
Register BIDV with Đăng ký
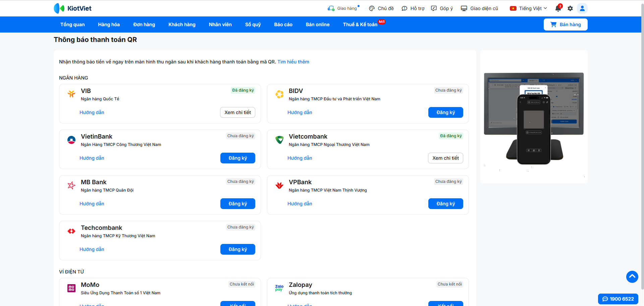pyautogui.click(x=446, y=112)
